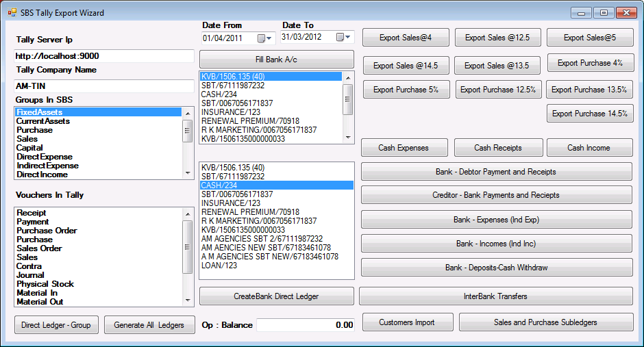Click Export Sales @14.5 button
Image resolution: width=644 pixels, height=347 pixels.
point(406,65)
